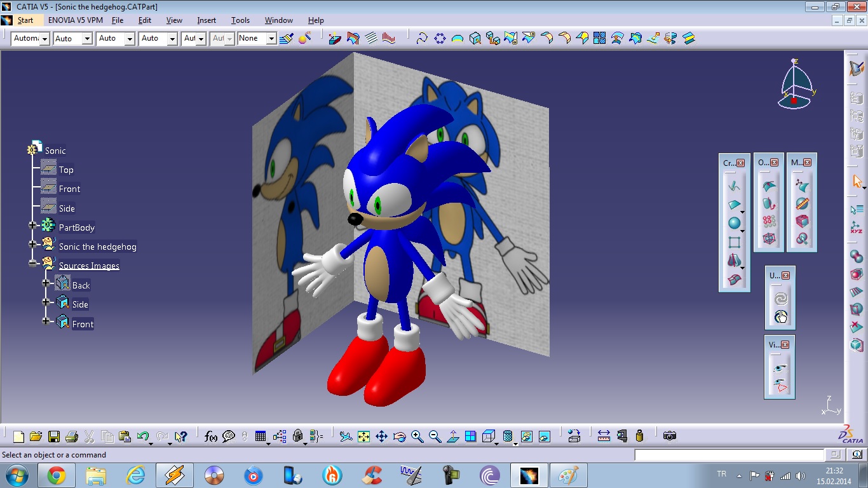
Task: Select the Top plane in tree
Action: (x=66, y=170)
